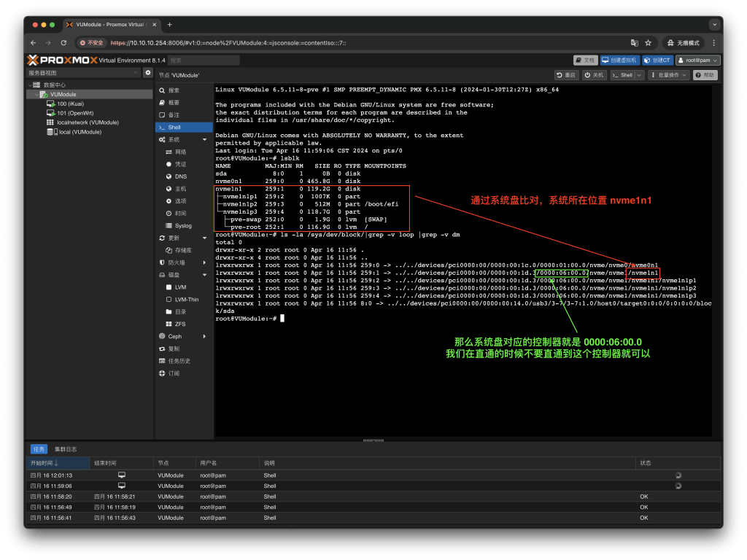Viewport: 747px width, 560px height.
Task: Click the gear settings icon beside 服务器视图
Action: pyautogui.click(x=148, y=73)
